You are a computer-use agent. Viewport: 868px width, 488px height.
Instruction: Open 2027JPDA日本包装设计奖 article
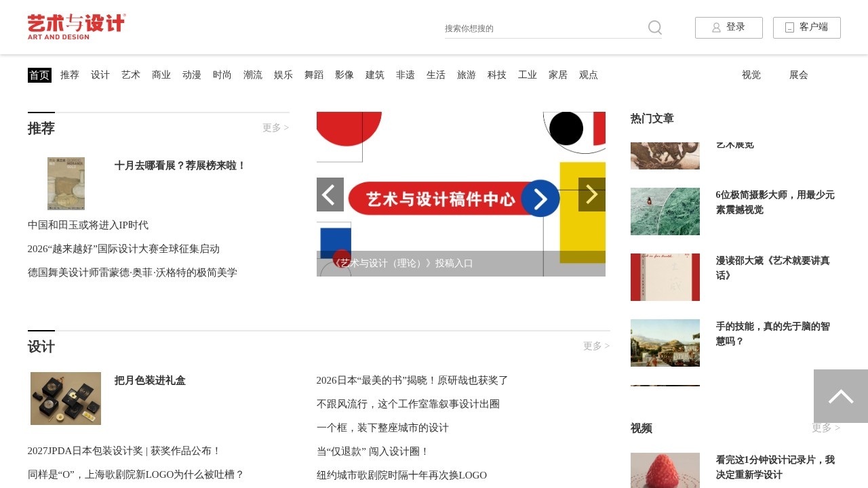coord(124,451)
